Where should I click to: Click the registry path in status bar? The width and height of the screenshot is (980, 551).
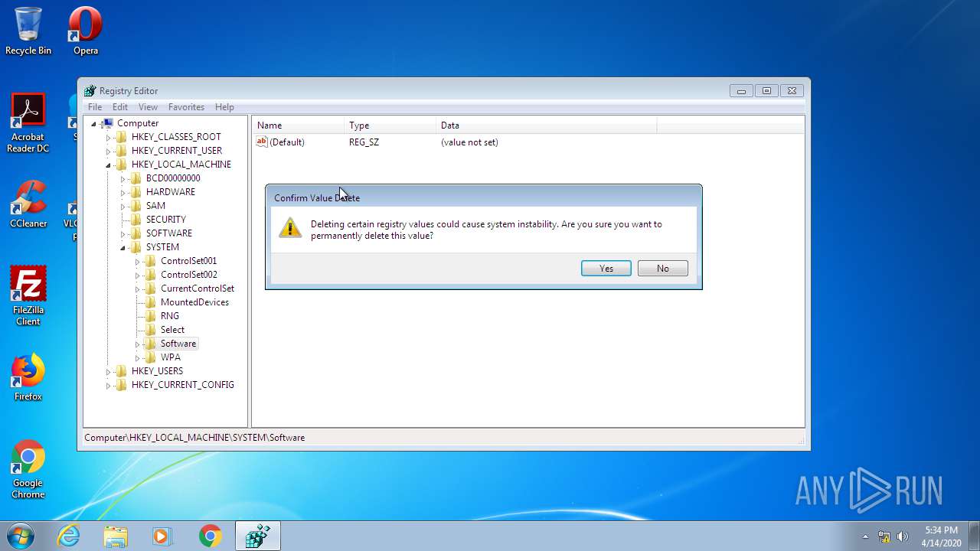coord(194,438)
